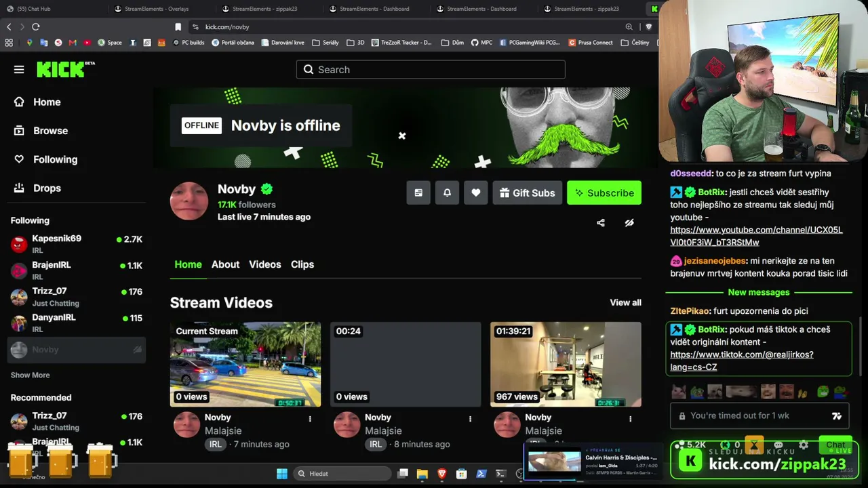Click the green Subscribe button
The width and height of the screenshot is (868, 488).
[x=604, y=192]
